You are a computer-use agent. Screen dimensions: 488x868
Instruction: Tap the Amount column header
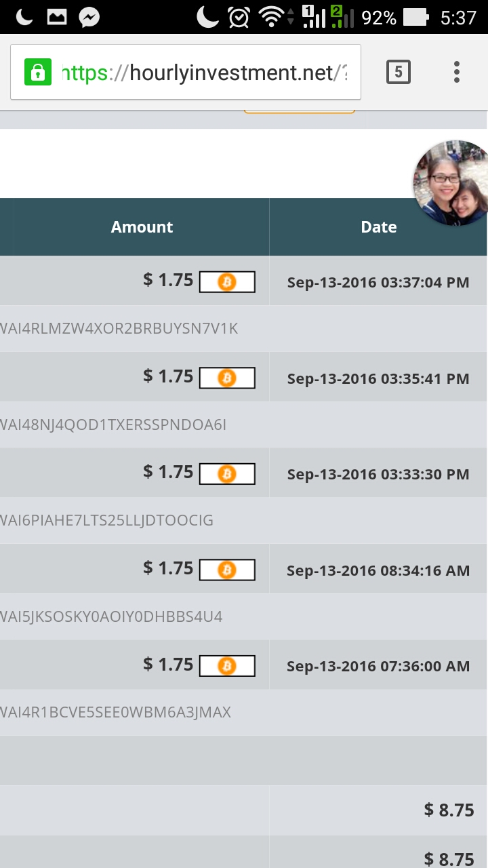click(x=142, y=227)
